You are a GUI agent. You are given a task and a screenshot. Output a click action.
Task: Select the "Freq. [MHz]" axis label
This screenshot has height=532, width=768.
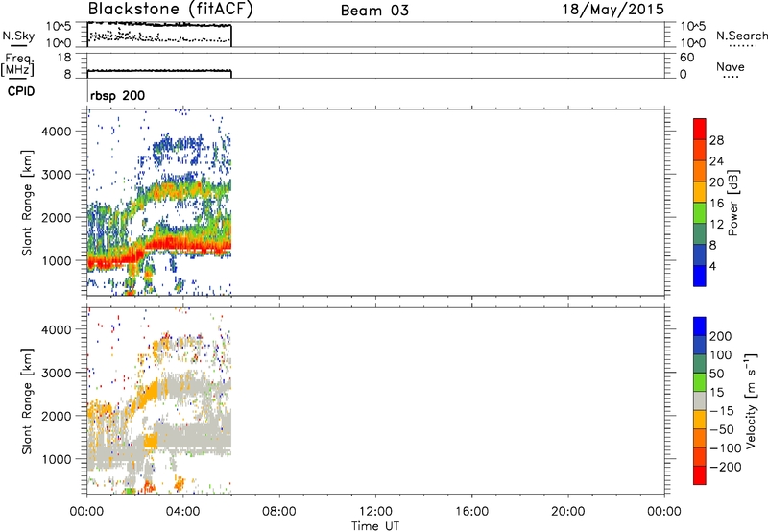17,64
